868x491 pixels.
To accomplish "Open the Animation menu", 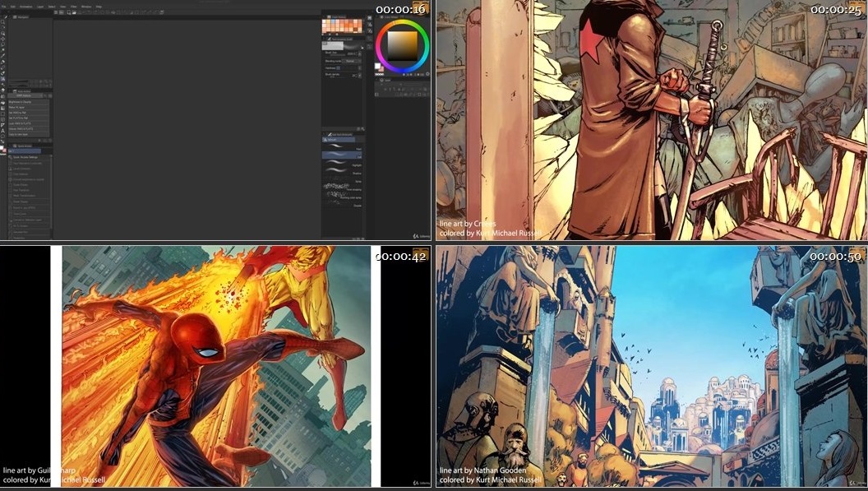I will click(26, 7).
